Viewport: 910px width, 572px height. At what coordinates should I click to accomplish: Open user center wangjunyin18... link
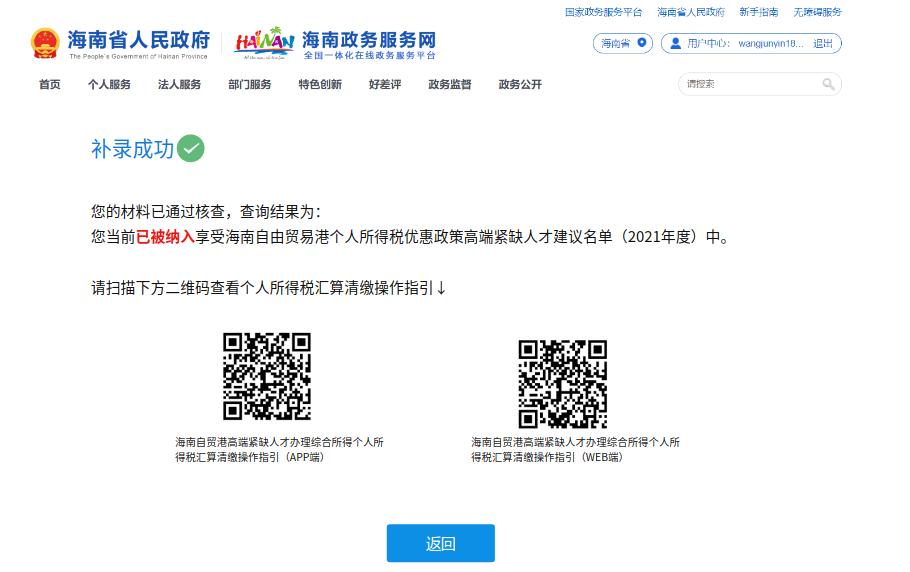tap(771, 44)
